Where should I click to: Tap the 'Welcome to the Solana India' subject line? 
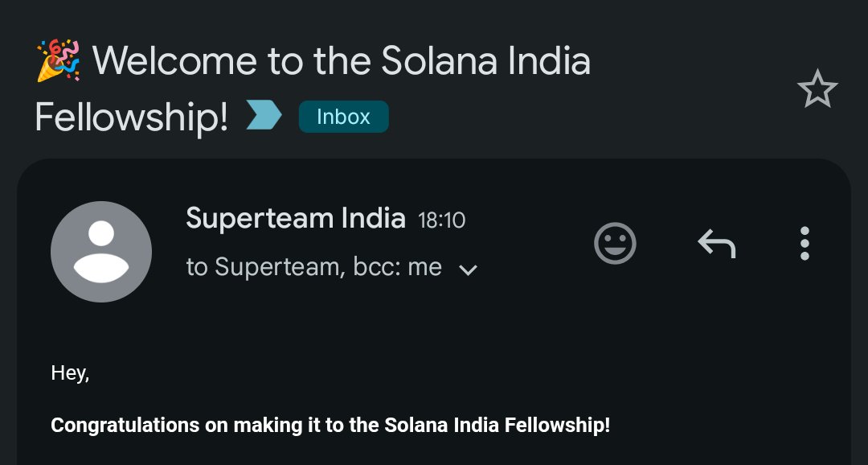tap(342, 61)
